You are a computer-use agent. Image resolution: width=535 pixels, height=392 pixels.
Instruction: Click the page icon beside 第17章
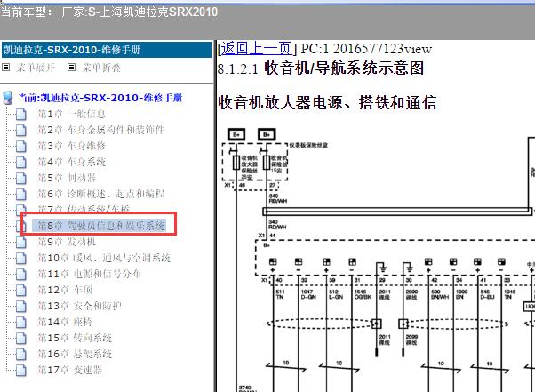click(20, 370)
